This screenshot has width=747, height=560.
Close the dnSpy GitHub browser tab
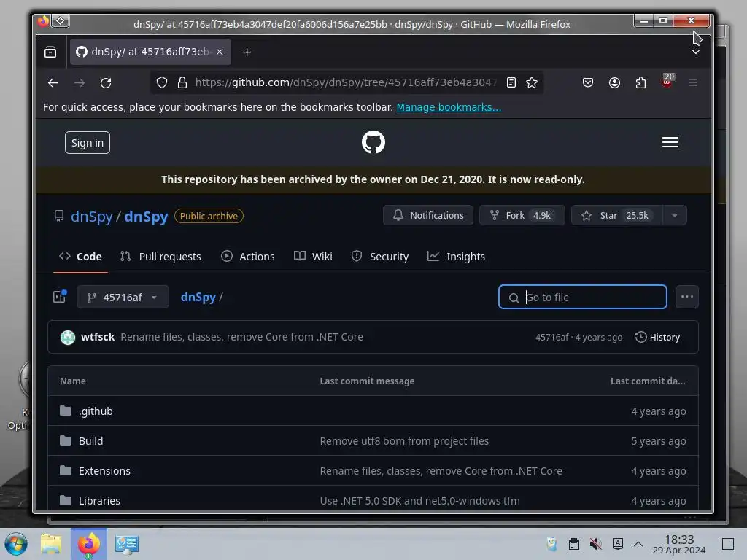coord(220,52)
